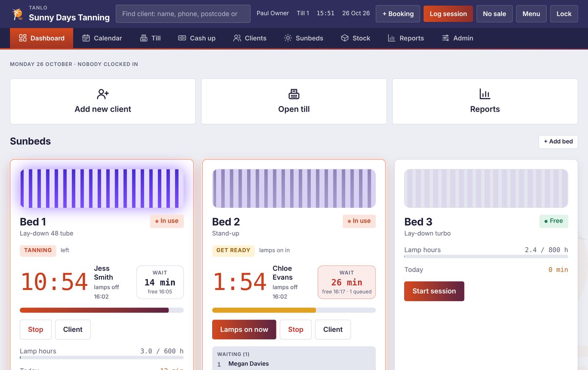Click the Bed 1 WAIT 14 min box
Image resolution: width=588 pixels, height=370 pixels.
pyautogui.click(x=160, y=282)
